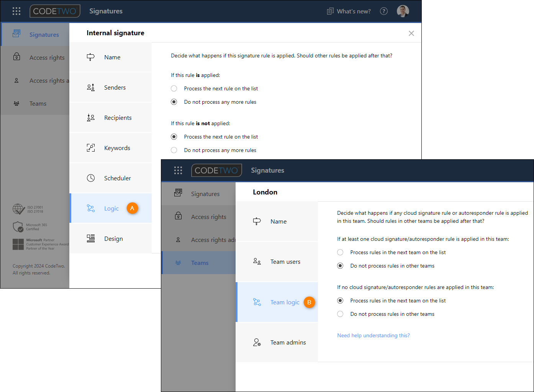534x392 pixels.
Task: Select 'Process the next rule' when rule is not applied
Action: (x=174, y=137)
